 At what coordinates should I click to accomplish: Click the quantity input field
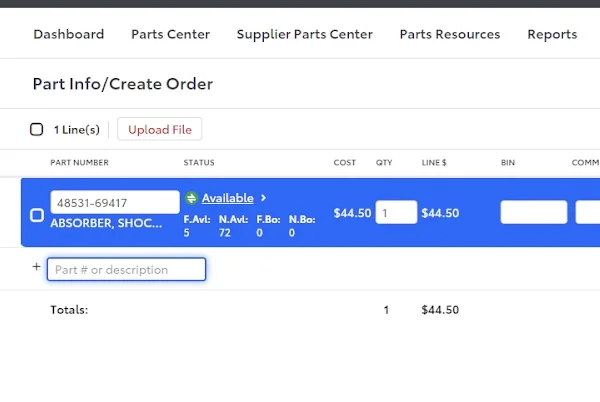click(396, 212)
